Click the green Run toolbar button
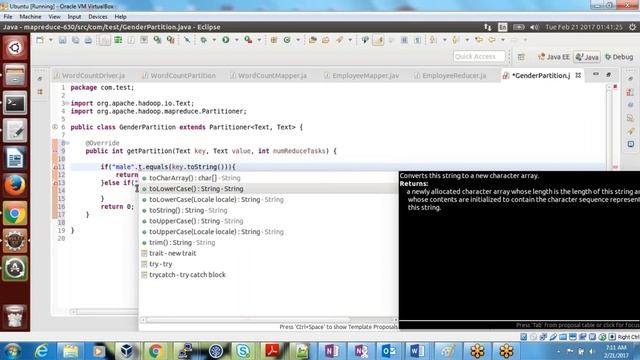 (x=226, y=40)
